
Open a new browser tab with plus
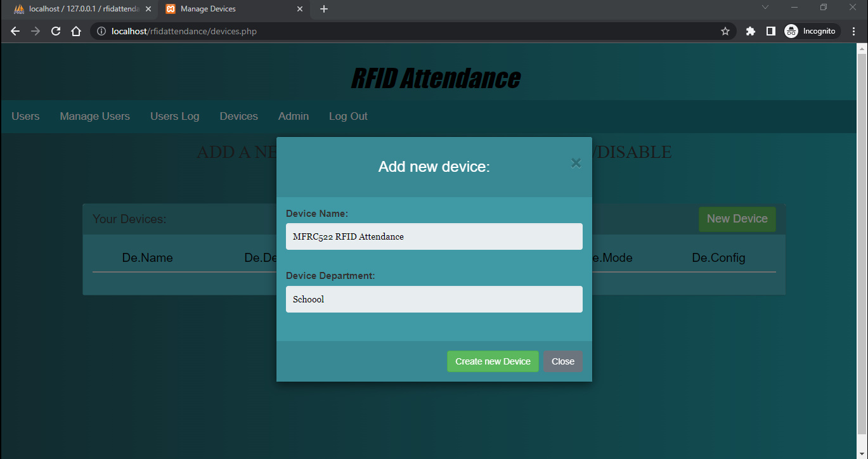point(324,9)
